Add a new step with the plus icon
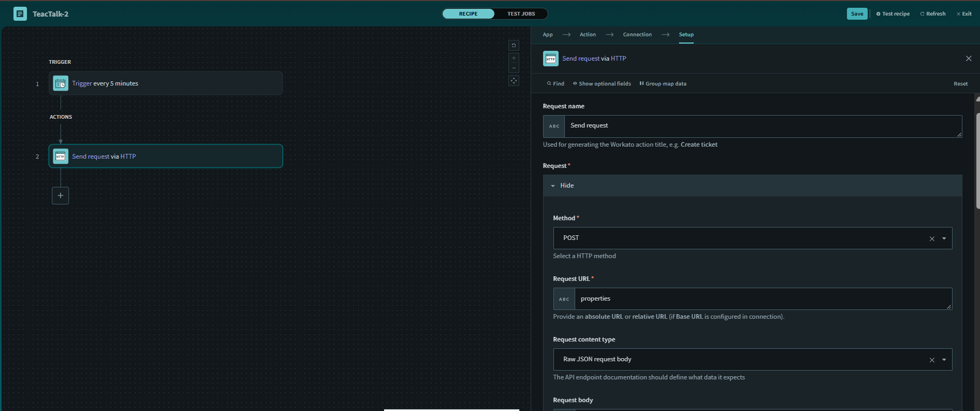Viewport: 980px width, 411px height. pos(61,195)
